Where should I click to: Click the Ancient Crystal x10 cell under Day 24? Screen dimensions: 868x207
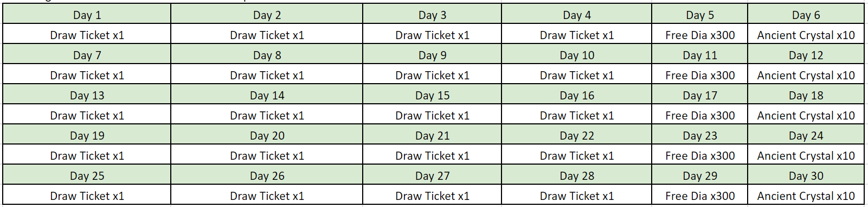pyautogui.click(x=806, y=155)
